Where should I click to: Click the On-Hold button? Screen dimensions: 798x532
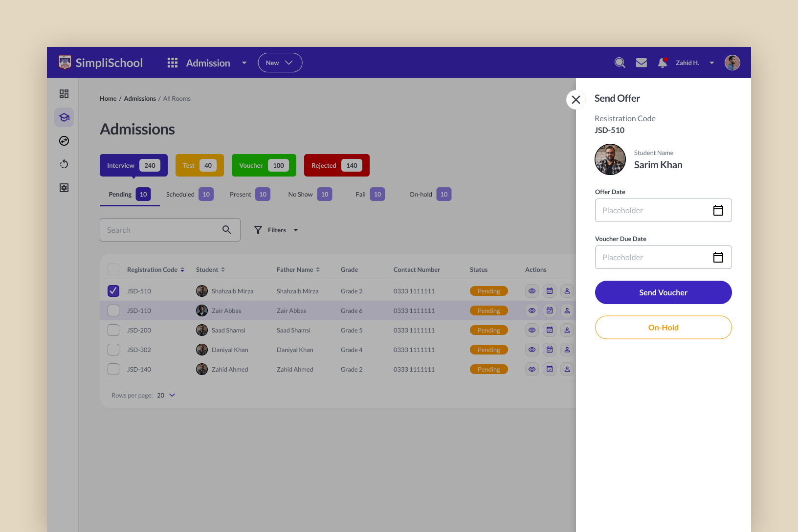(664, 328)
